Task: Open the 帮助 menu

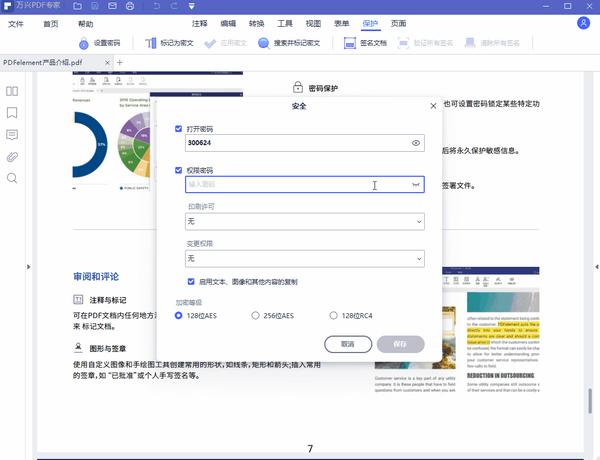Action: point(86,24)
